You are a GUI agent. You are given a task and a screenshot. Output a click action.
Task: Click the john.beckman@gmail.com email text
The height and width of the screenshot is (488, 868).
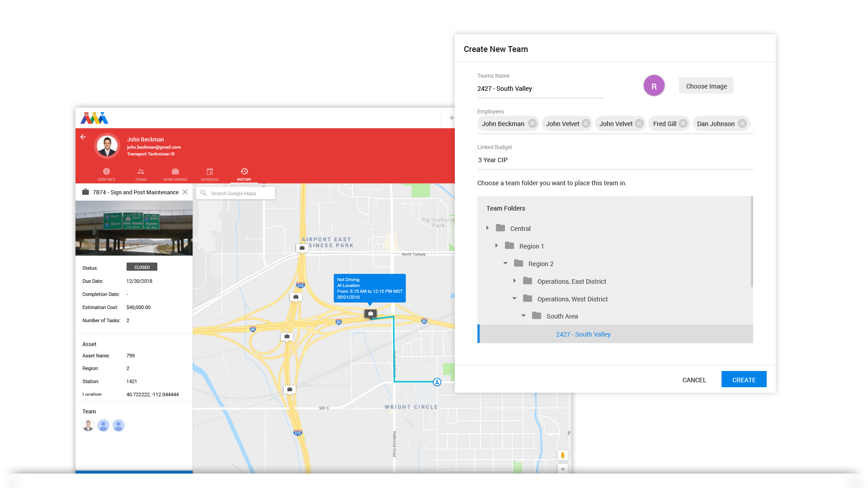(x=154, y=147)
